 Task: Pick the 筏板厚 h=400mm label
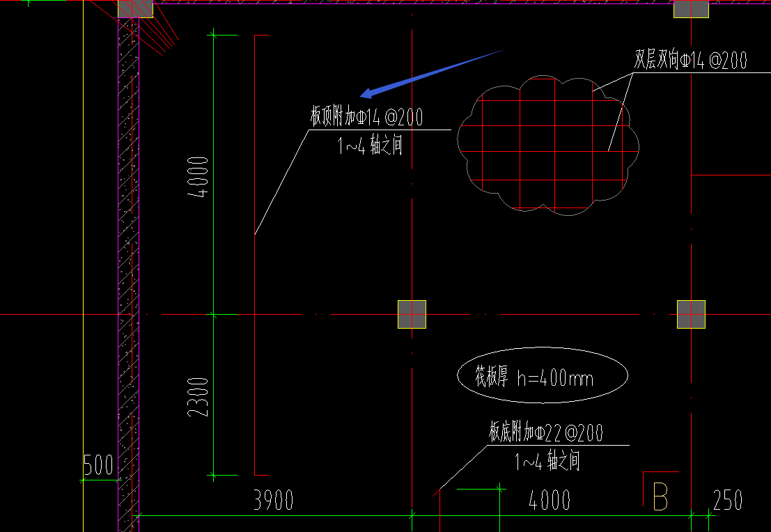click(x=534, y=377)
